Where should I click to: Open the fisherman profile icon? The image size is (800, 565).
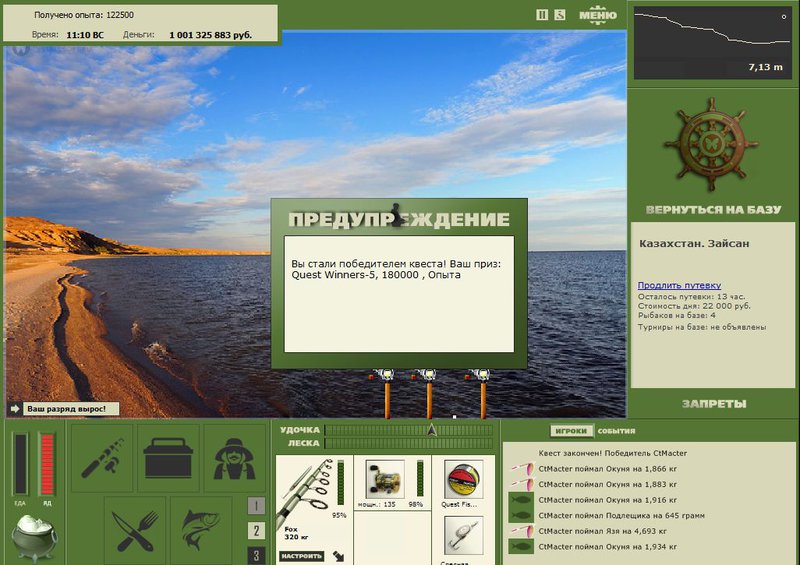coord(234,458)
